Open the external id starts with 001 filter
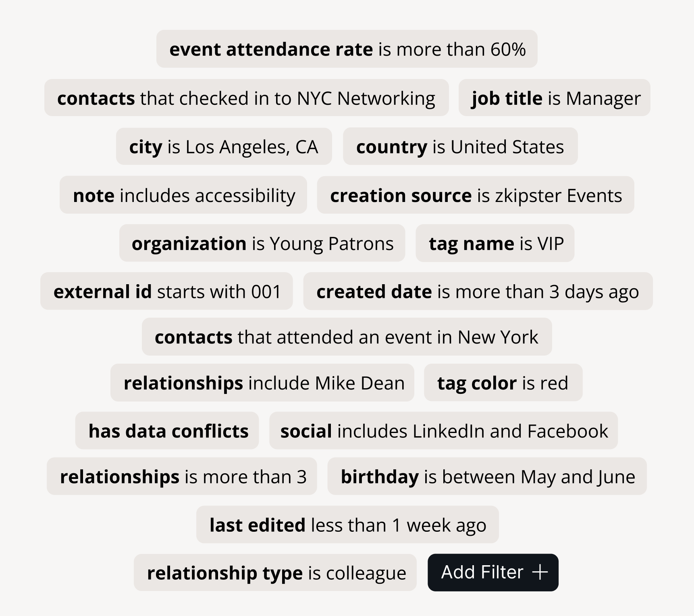The image size is (694, 616). (x=166, y=291)
